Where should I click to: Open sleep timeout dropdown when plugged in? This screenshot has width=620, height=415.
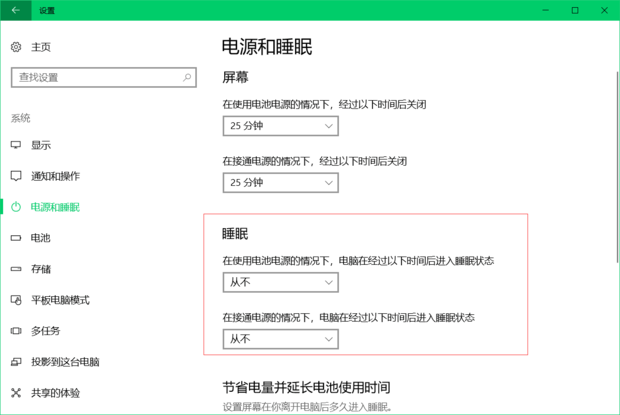coord(281,339)
